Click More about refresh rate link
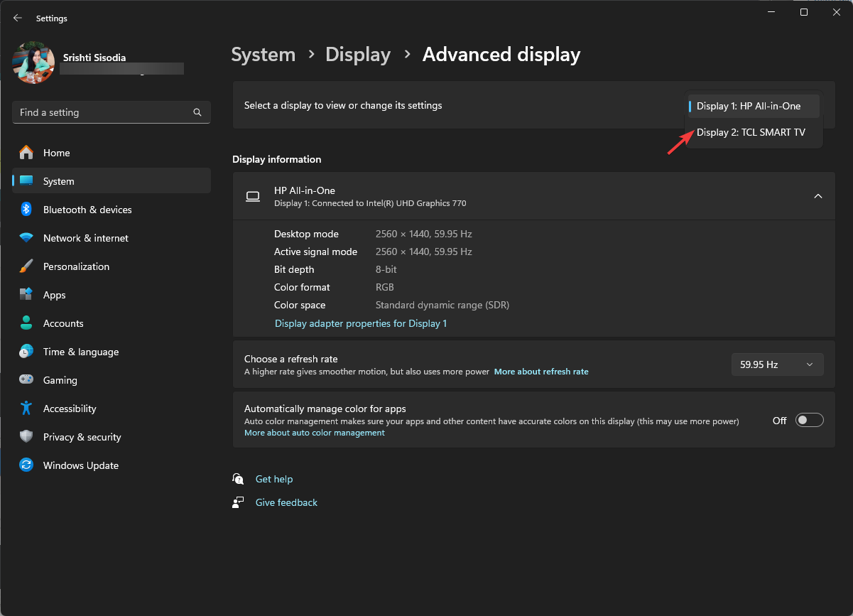Viewport: 853px width, 616px height. (x=540, y=372)
